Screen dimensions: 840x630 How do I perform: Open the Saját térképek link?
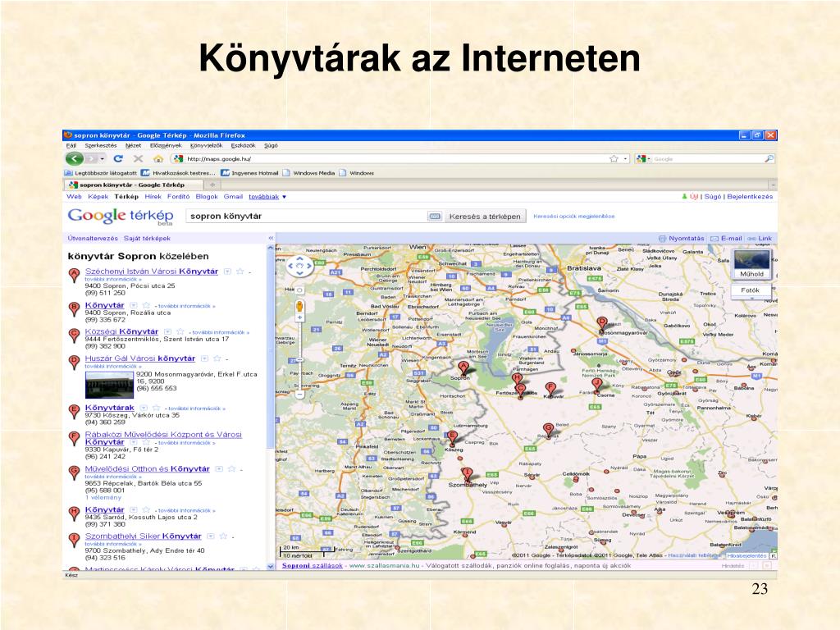click(148, 239)
